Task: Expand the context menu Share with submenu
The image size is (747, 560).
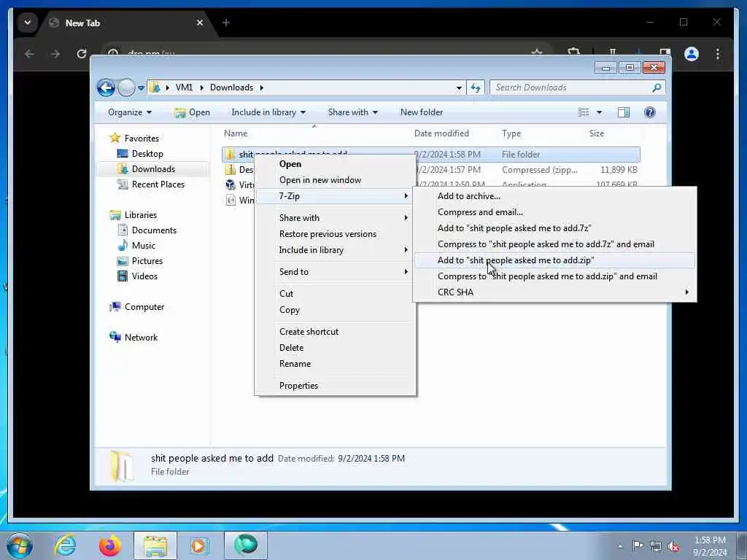Action: click(335, 218)
